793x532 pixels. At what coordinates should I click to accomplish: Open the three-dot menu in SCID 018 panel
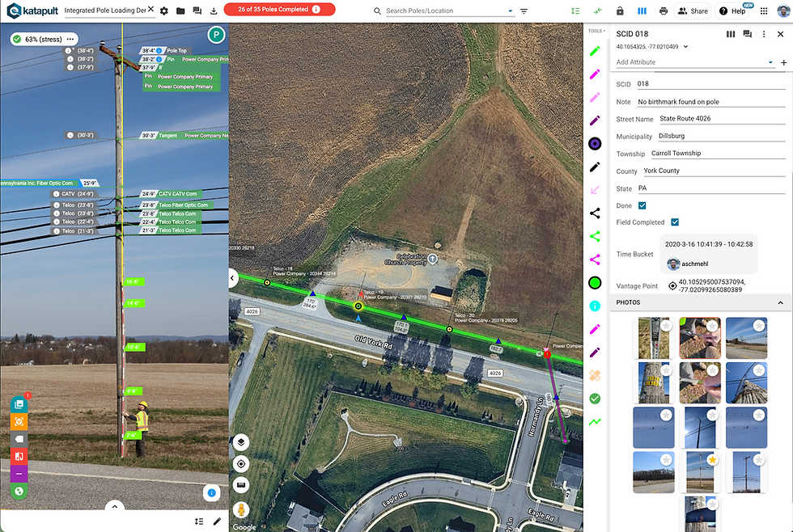click(x=764, y=34)
